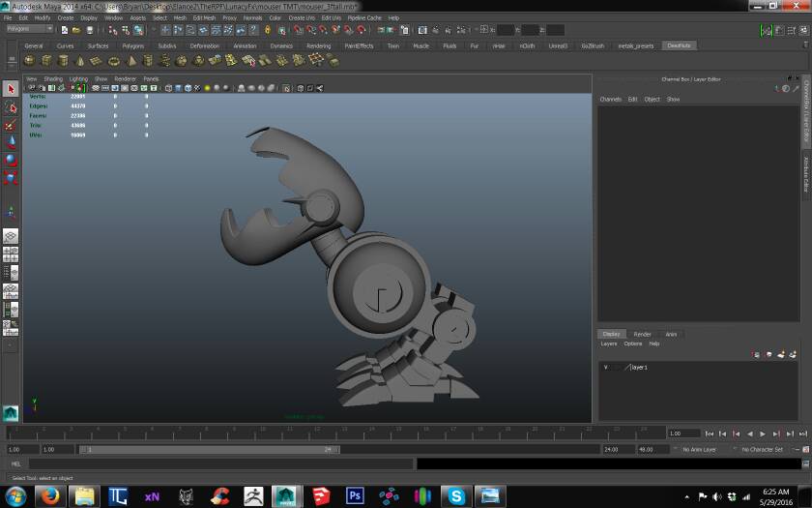Open the Script Editor icon bottom right
812x508 pixels.
pyautogui.click(x=806, y=463)
